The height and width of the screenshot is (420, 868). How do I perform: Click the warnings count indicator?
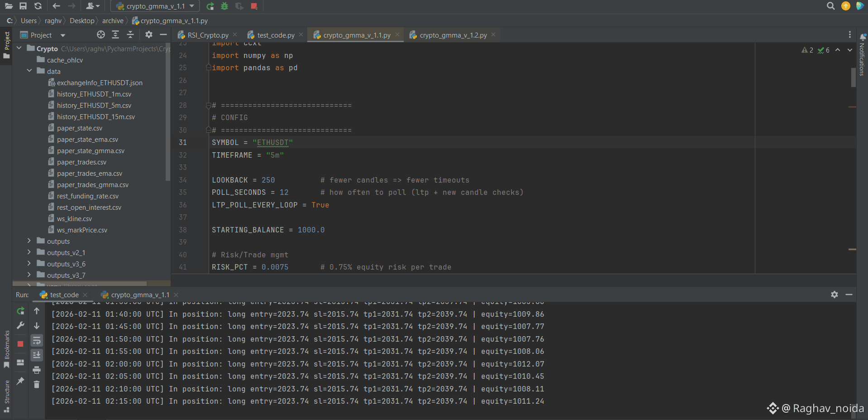[x=807, y=50]
